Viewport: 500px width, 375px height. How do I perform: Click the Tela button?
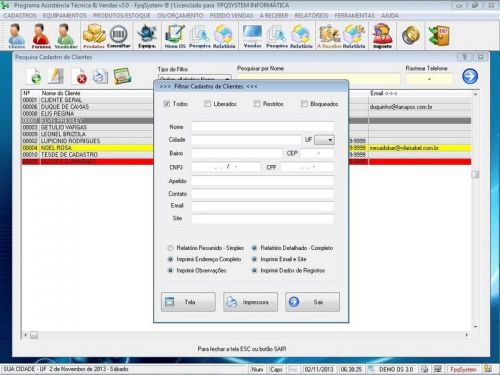click(188, 302)
